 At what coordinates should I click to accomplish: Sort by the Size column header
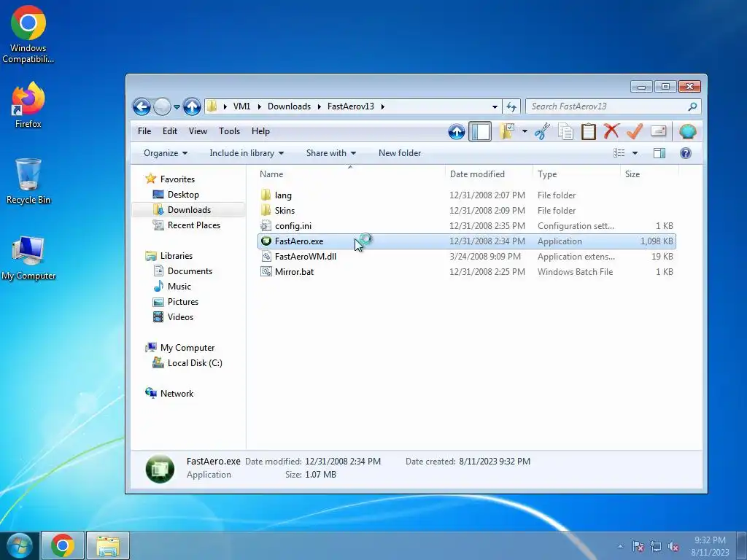(x=649, y=174)
